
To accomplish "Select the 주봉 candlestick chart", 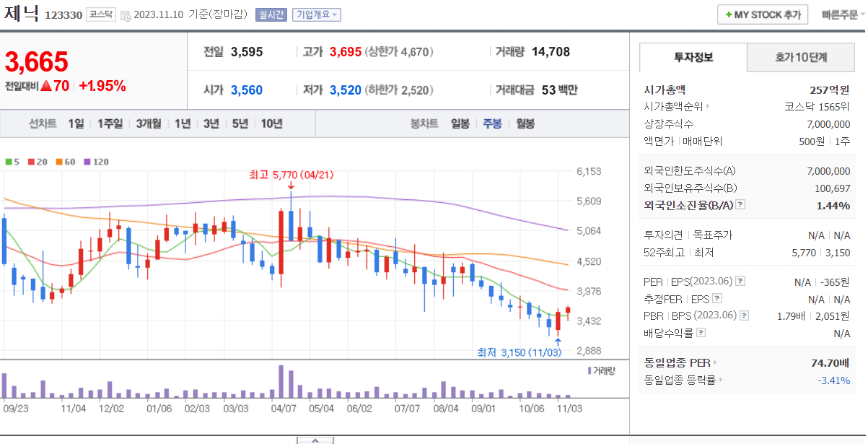I will tap(493, 123).
